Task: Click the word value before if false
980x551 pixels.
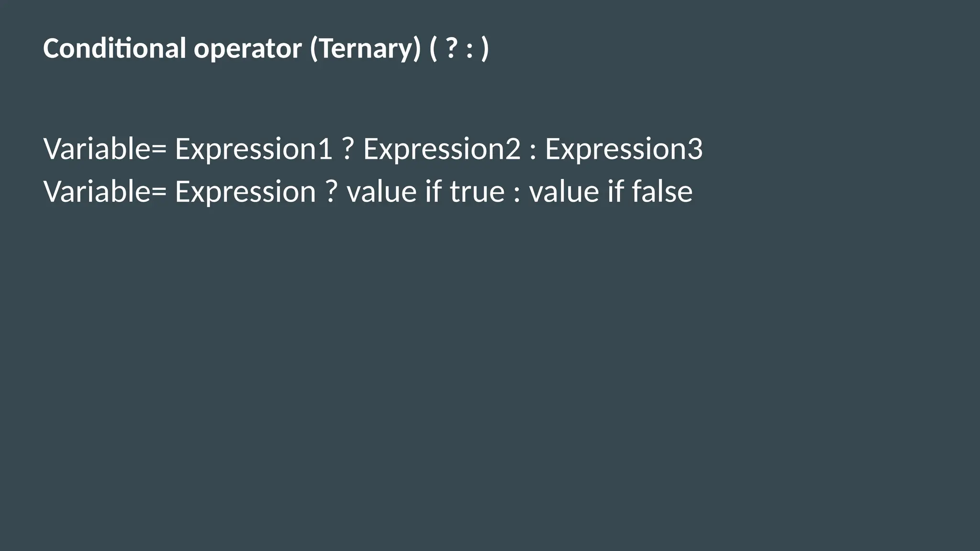Action: (x=564, y=191)
